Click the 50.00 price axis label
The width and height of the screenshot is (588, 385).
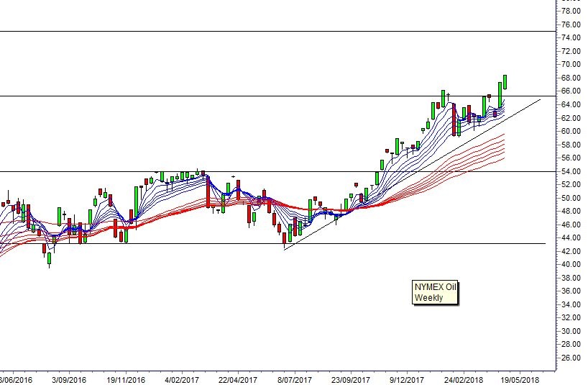[571, 198]
